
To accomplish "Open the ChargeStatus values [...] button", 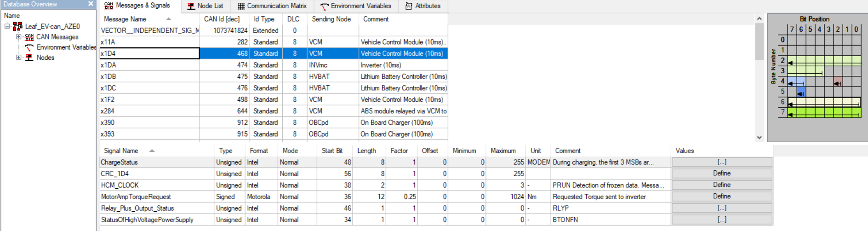I will [721, 162].
